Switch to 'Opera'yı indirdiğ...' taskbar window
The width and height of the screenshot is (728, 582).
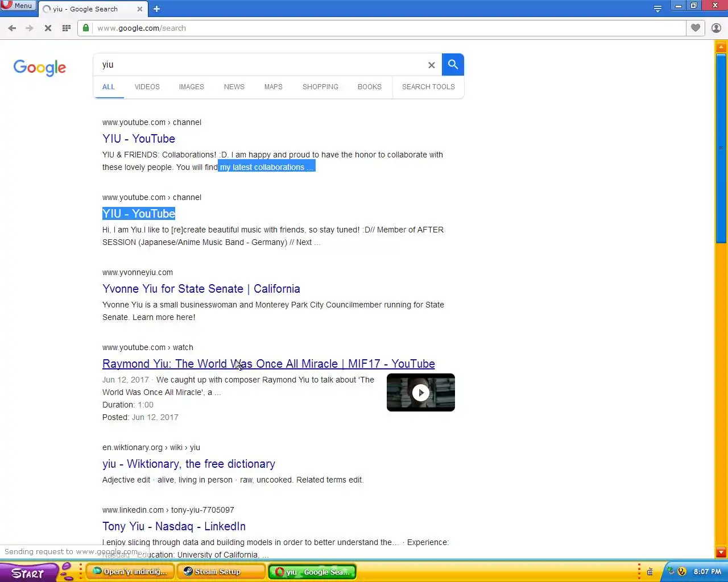click(x=130, y=572)
